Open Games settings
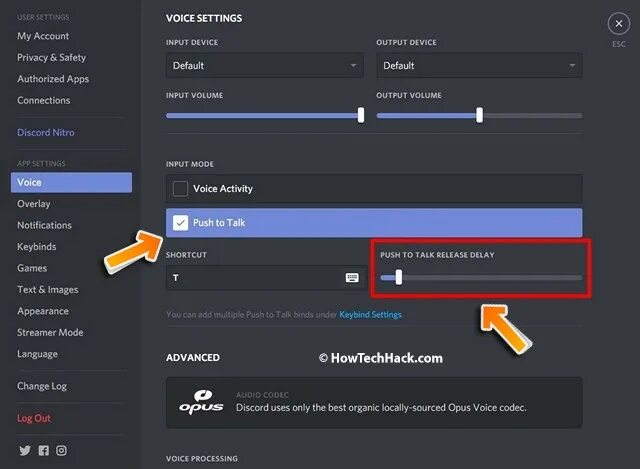640x469 pixels. (x=32, y=268)
